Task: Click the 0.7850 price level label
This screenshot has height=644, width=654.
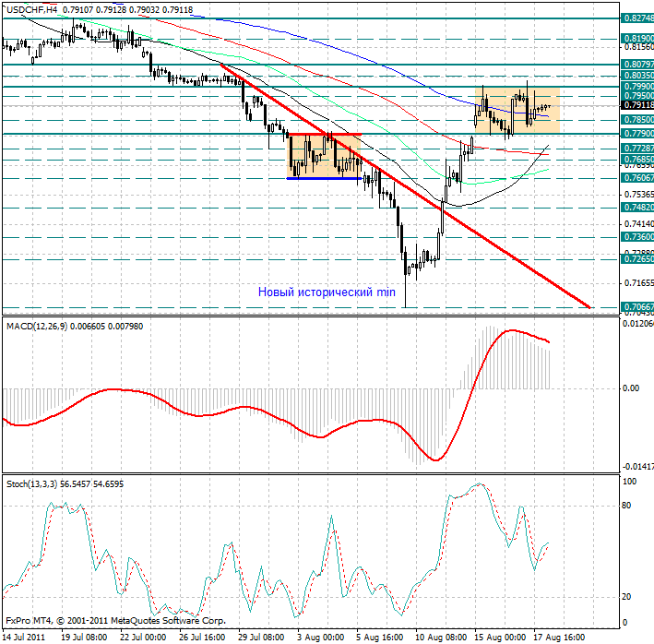Action: pos(637,120)
